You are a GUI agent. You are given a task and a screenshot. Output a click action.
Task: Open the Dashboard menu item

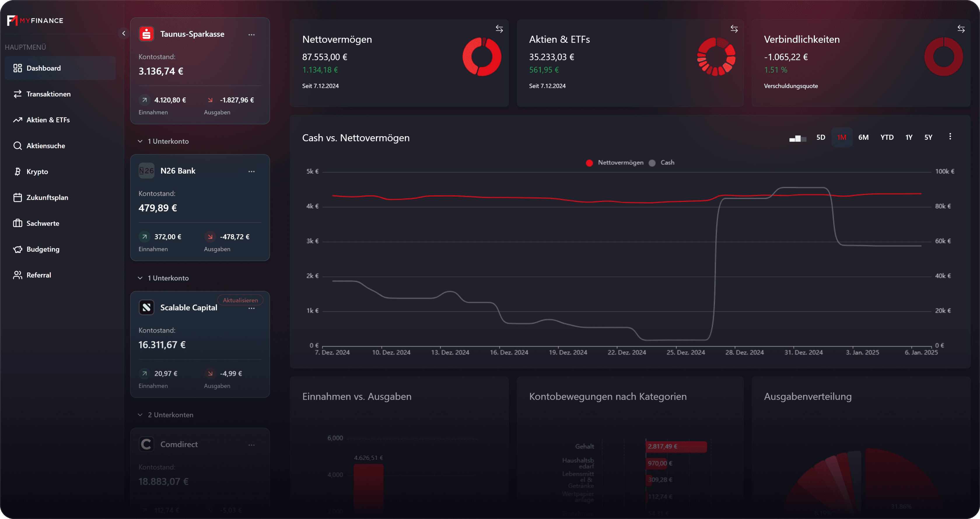click(60, 68)
